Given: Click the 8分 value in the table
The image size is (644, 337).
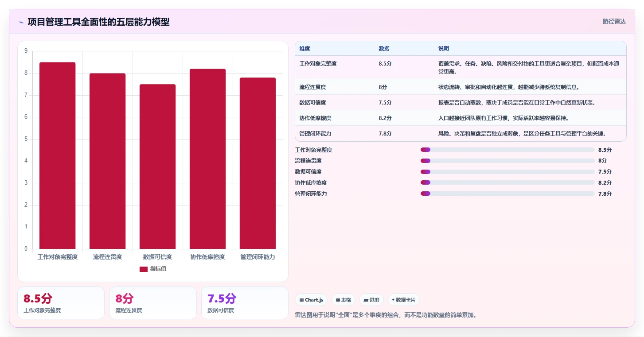Looking at the screenshot, I should click(383, 87).
